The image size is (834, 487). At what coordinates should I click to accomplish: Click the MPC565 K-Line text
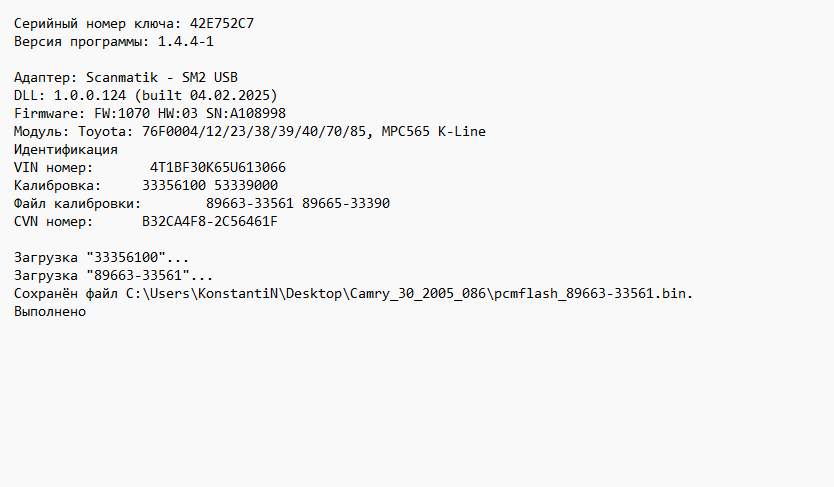[433, 132]
